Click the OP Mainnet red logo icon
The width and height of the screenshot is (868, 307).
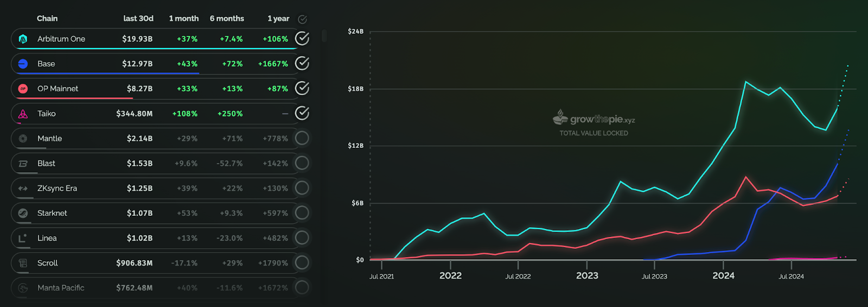coord(23,89)
